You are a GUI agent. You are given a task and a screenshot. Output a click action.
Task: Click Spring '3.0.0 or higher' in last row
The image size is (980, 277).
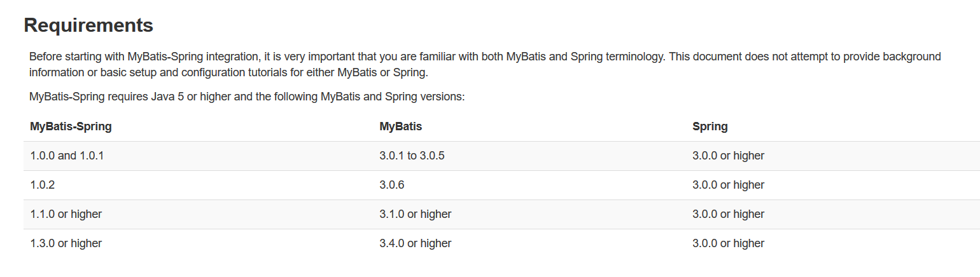728,243
